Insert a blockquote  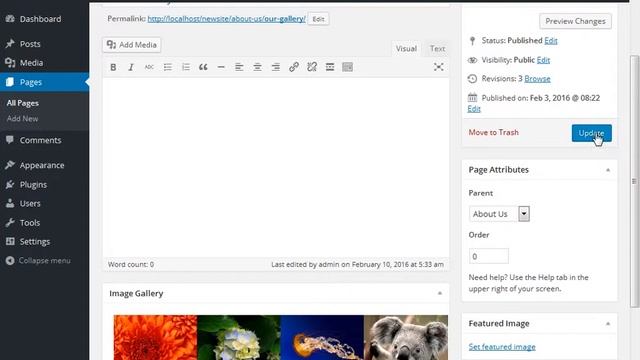tap(203, 67)
